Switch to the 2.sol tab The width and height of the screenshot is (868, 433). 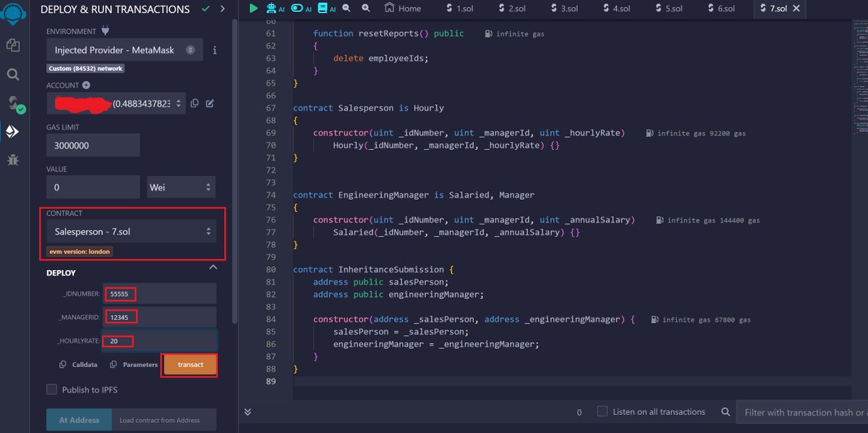point(511,9)
